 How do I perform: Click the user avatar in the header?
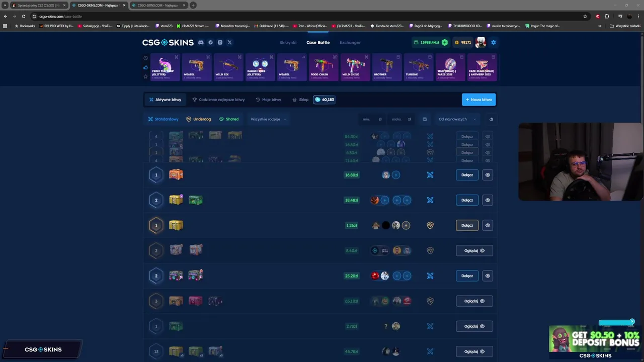click(x=481, y=43)
